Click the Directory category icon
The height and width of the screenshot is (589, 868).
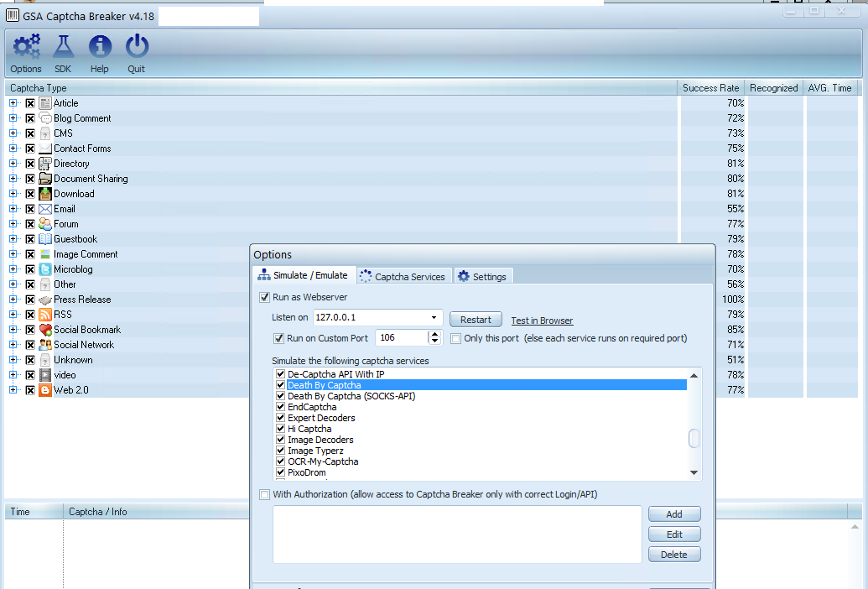click(45, 164)
